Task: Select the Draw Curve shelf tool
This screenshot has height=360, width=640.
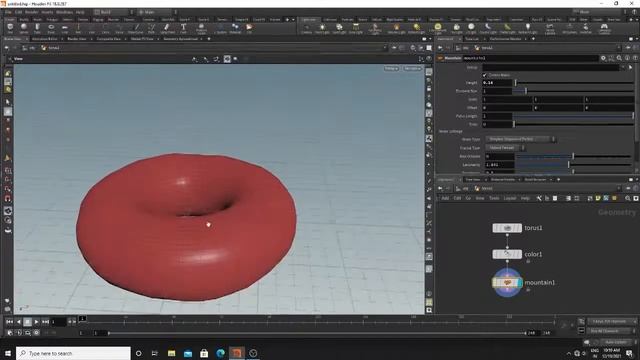Action: [136, 28]
